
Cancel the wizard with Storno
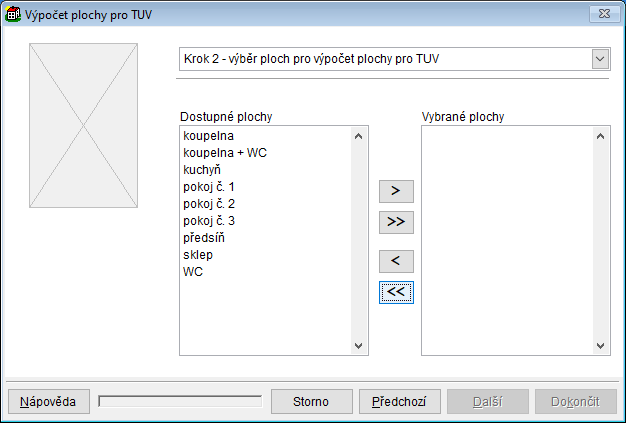(310, 401)
